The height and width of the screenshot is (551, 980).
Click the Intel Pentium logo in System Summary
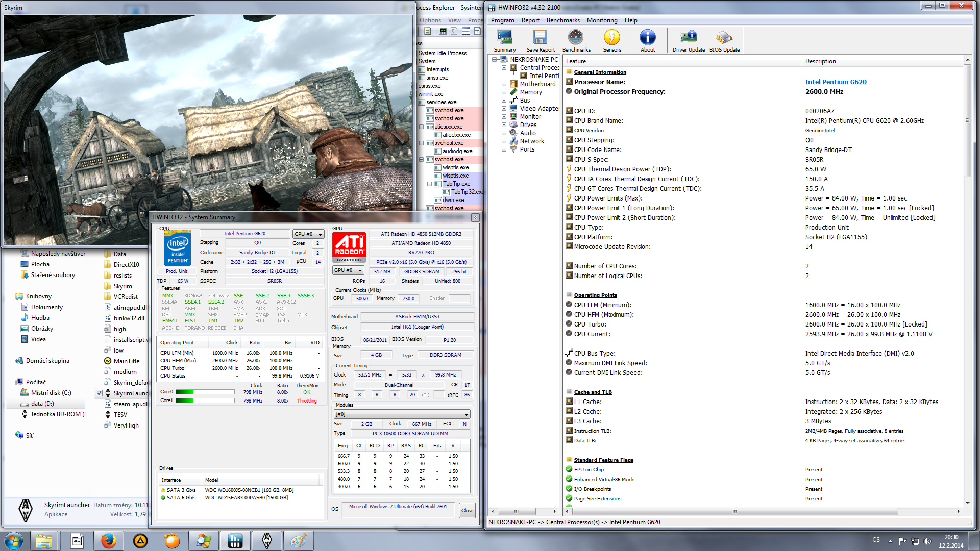[178, 248]
